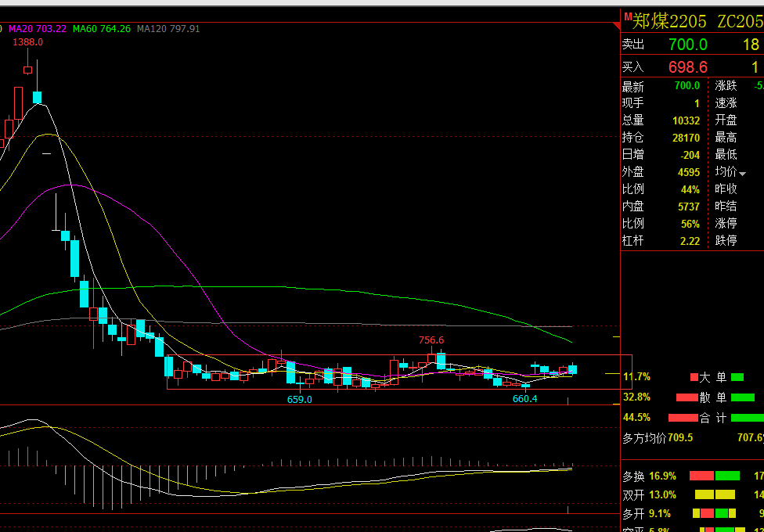
Task: Click the green bar right of 大单
Action: [737, 377]
